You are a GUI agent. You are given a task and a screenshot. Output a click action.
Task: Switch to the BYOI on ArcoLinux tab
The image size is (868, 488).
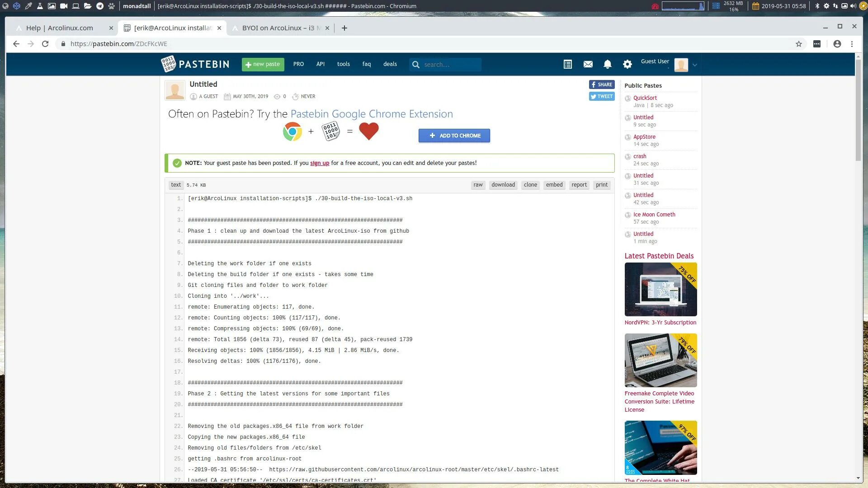pos(278,28)
